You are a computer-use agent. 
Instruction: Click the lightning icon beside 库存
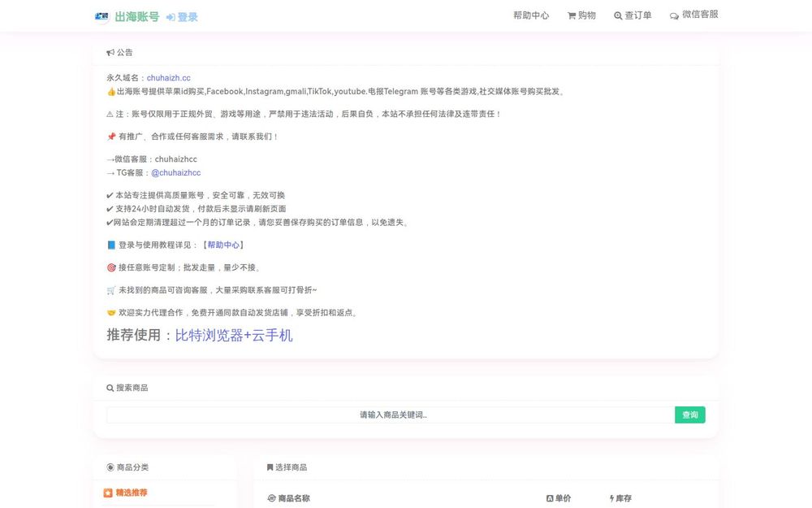pyautogui.click(x=611, y=498)
